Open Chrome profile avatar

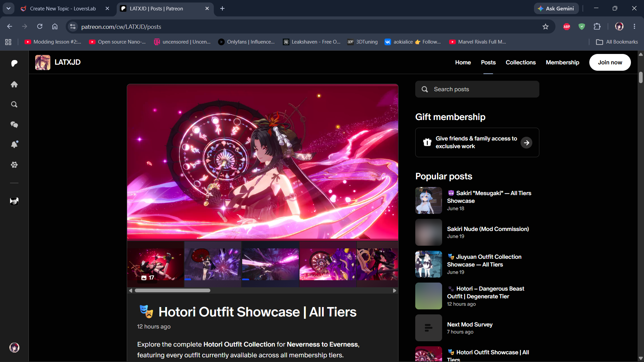619,26
